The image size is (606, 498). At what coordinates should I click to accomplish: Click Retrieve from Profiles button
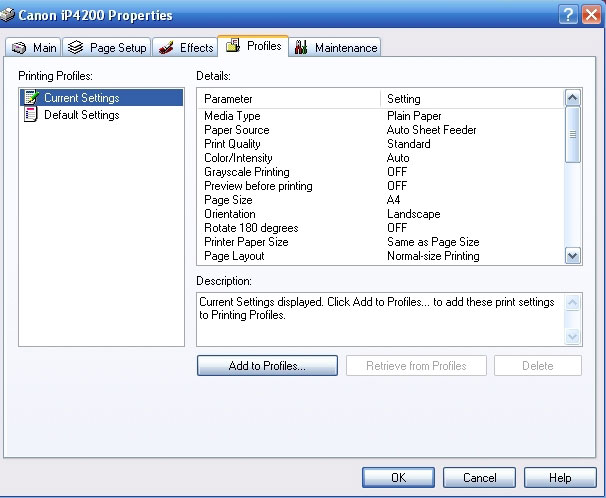pos(416,365)
